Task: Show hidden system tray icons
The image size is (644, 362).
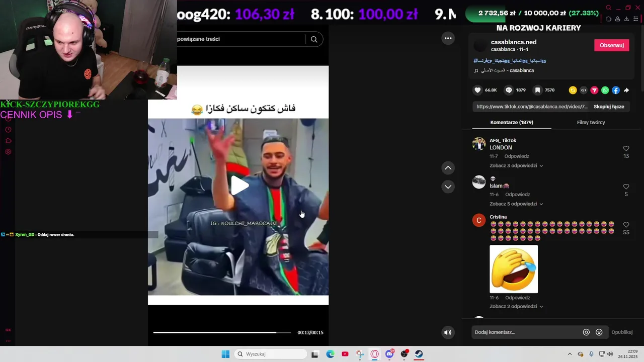Action: point(570,354)
